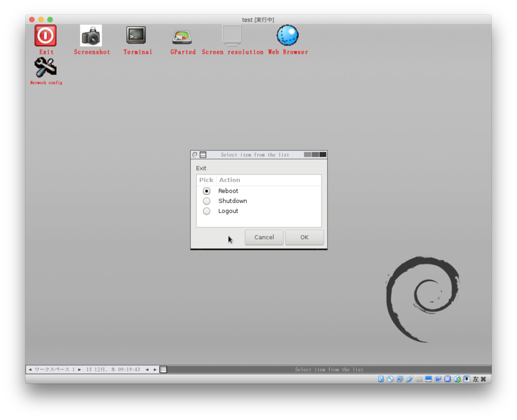Click the network adapters status icon
Screen dimensions: 517x420
pyautogui.click(x=400, y=379)
